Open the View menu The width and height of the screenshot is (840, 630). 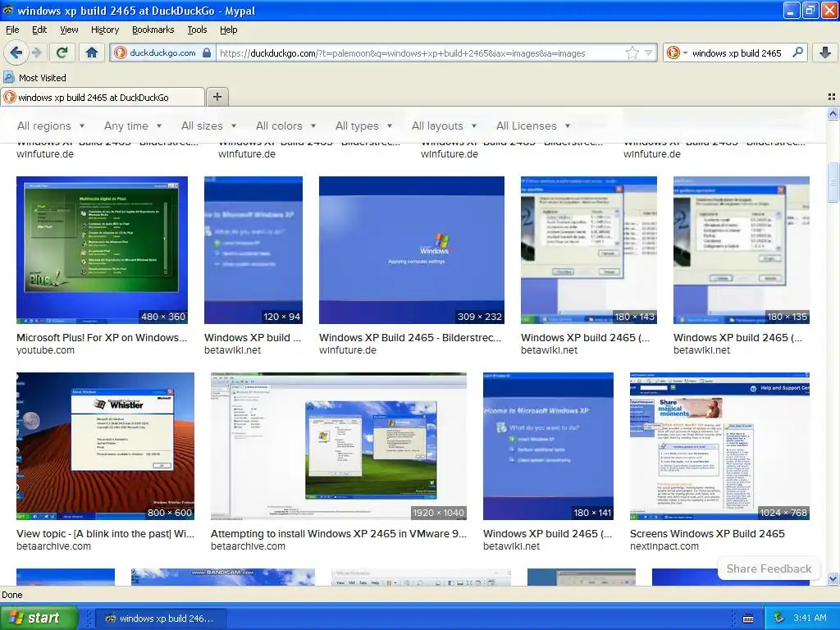point(69,30)
